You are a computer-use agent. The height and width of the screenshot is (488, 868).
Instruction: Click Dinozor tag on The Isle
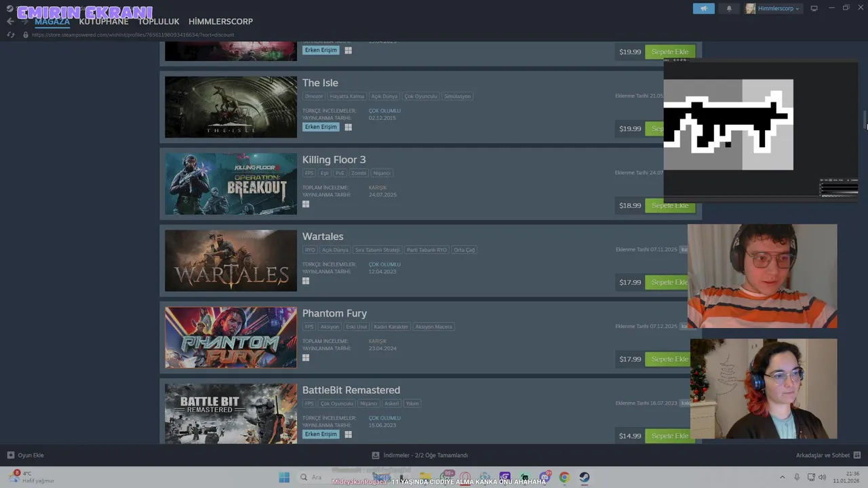coord(314,96)
